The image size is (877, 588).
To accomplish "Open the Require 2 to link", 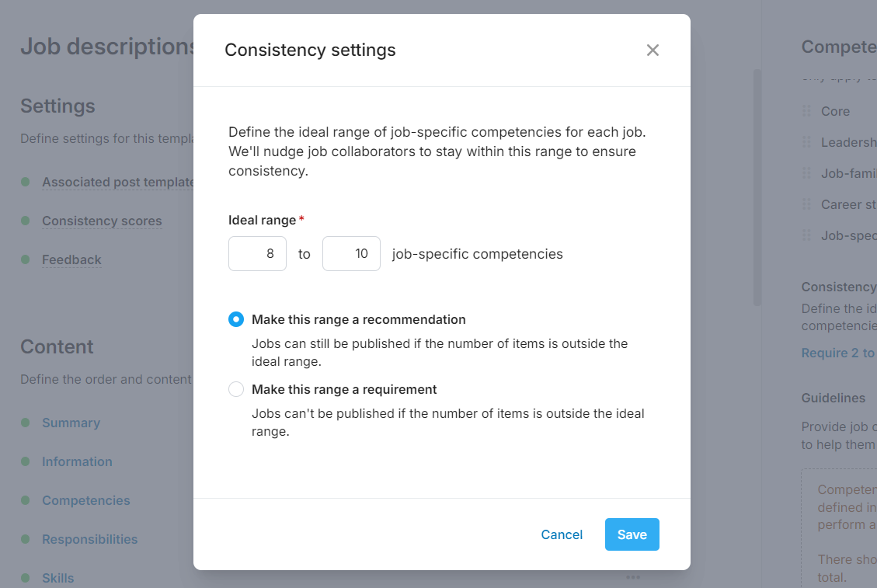I will point(838,353).
